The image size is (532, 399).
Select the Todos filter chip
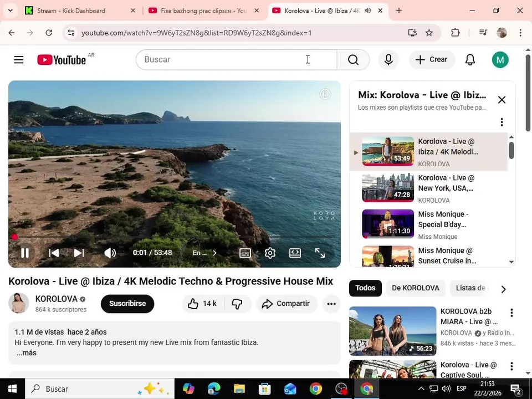click(x=365, y=288)
